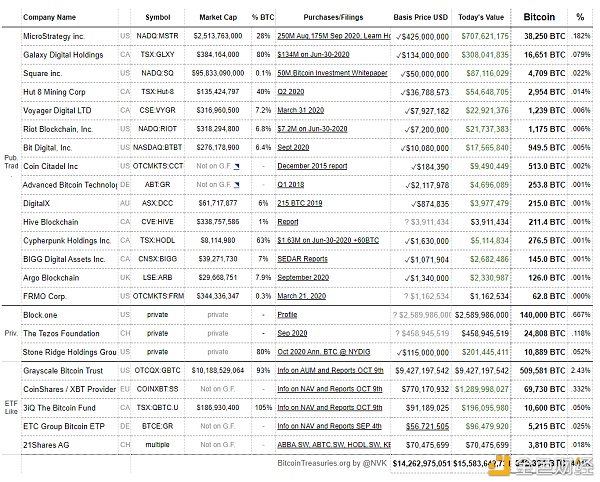The image size is (600, 482).
Task: Select the 38,250 BTC holdings cell
Action: tap(544, 36)
